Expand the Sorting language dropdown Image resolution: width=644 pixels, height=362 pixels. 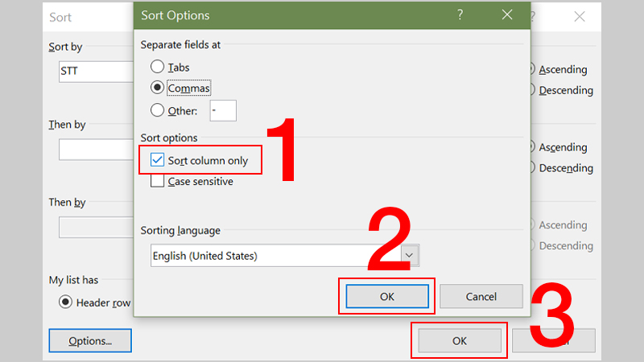tap(411, 256)
